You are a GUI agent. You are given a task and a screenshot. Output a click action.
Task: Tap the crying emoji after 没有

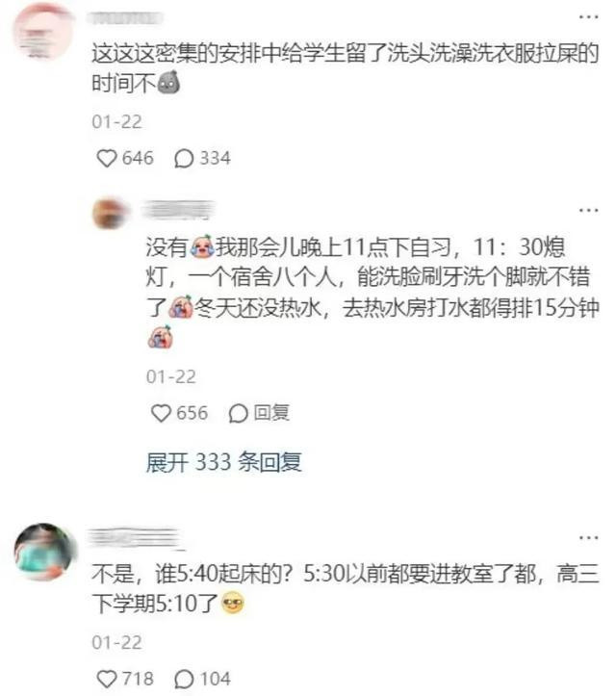202,246
